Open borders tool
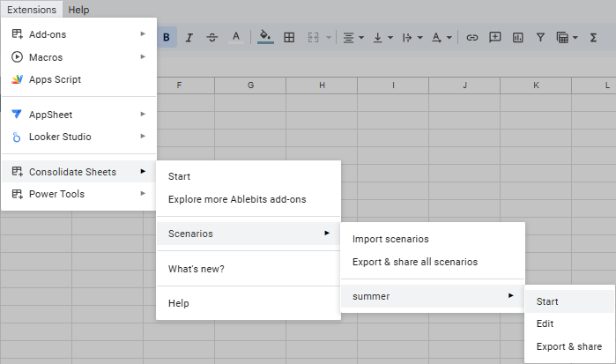616x364 pixels. pos(289,37)
